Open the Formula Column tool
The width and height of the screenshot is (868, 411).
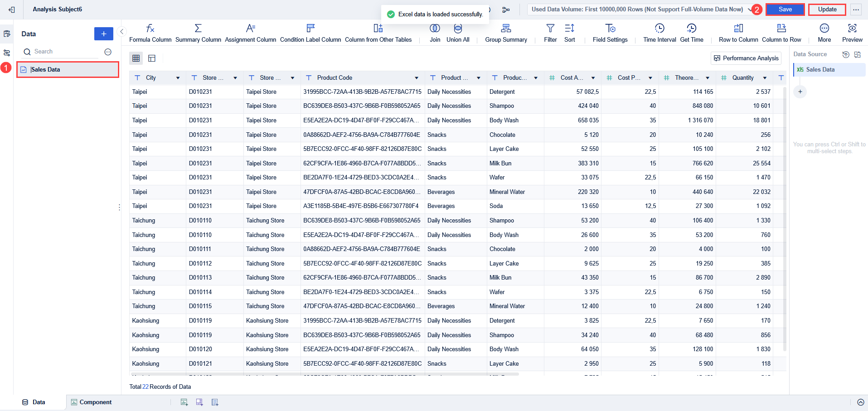tap(150, 34)
